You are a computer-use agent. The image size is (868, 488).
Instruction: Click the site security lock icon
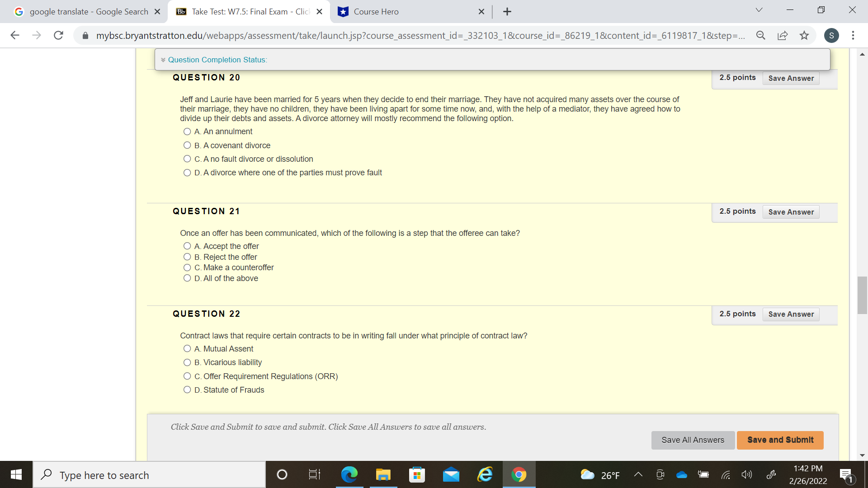85,35
